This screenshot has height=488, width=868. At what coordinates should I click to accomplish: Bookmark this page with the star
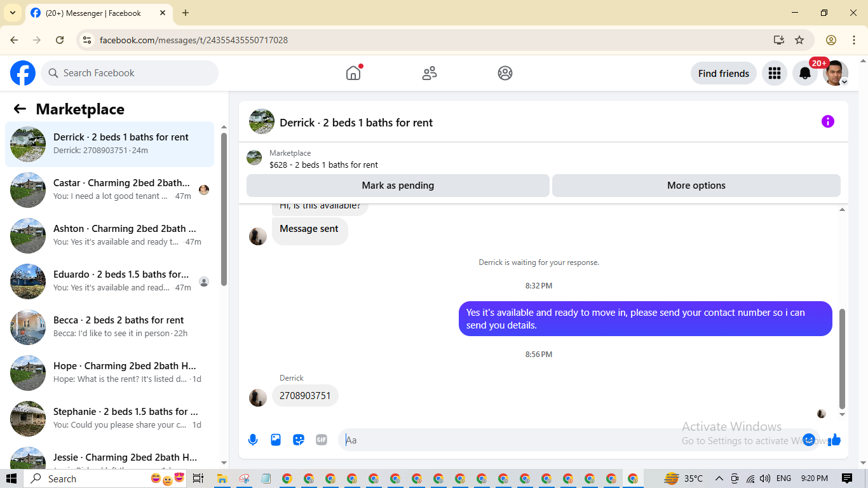tap(799, 40)
